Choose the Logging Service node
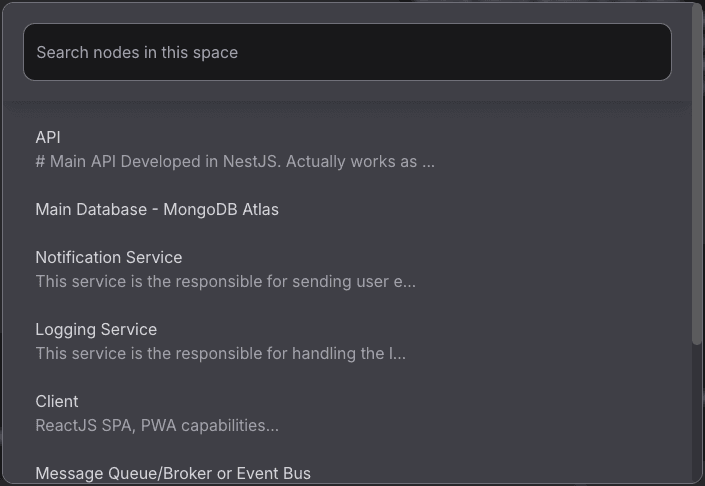This screenshot has width=705, height=486. 347,341
